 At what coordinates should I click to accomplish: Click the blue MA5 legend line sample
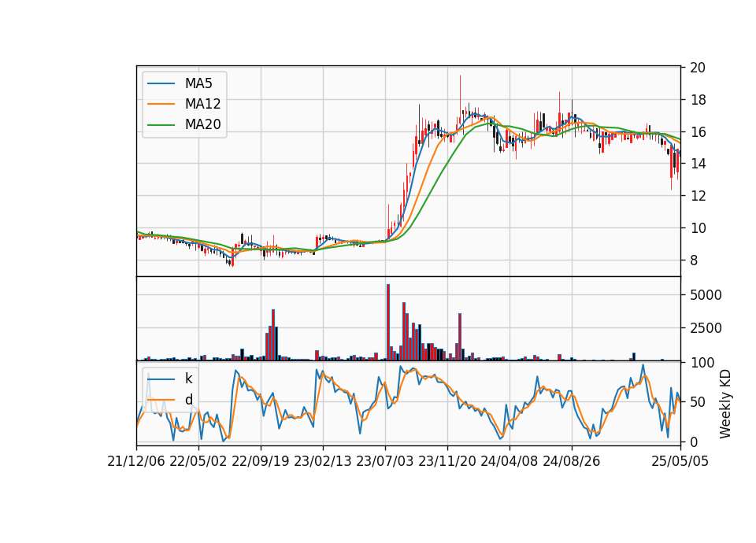point(161,83)
